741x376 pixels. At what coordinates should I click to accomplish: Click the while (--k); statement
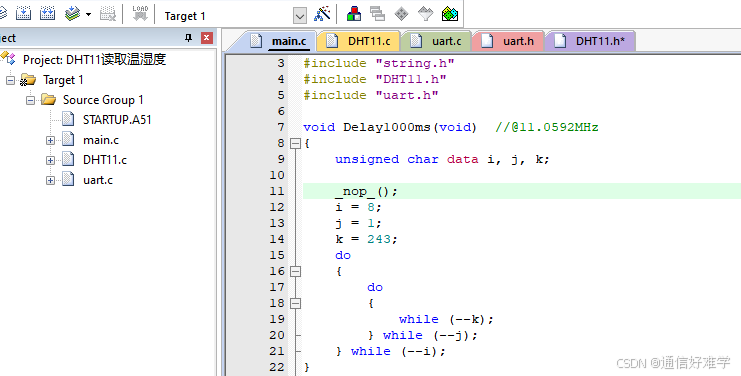(446, 319)
